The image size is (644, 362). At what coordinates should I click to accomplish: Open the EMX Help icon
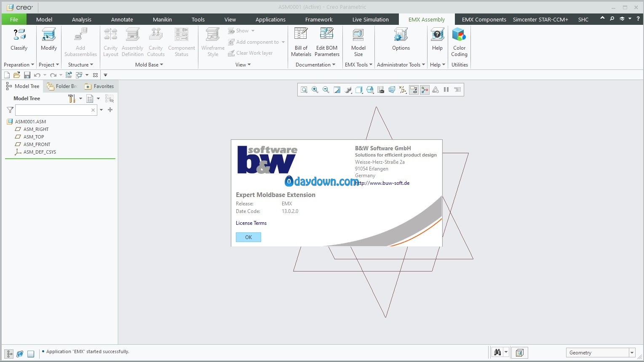(437, 35)
